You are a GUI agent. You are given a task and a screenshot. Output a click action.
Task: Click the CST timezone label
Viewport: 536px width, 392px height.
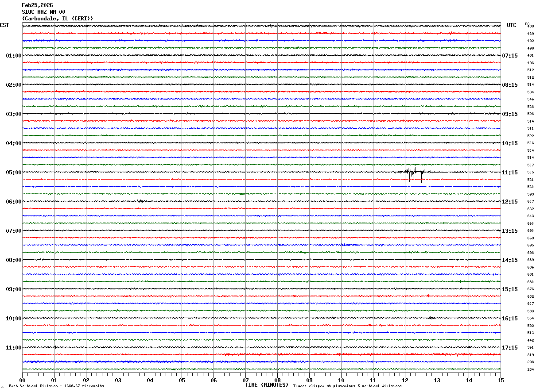tap(4, 25)
